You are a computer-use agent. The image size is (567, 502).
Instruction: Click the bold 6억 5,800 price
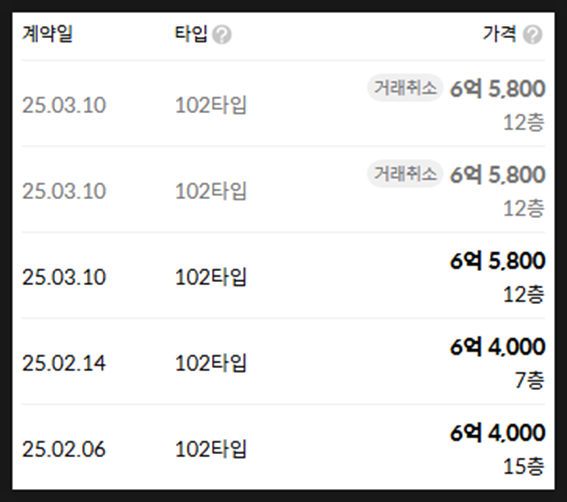point(498,260)
